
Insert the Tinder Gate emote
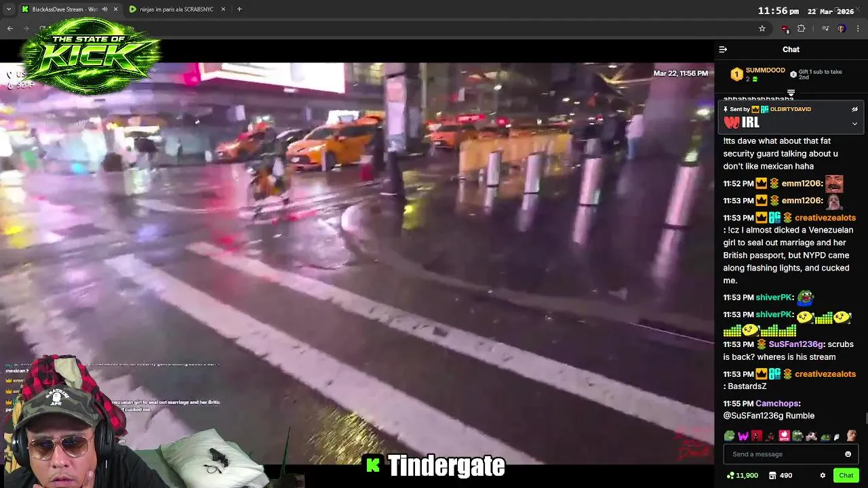point(784,436)
